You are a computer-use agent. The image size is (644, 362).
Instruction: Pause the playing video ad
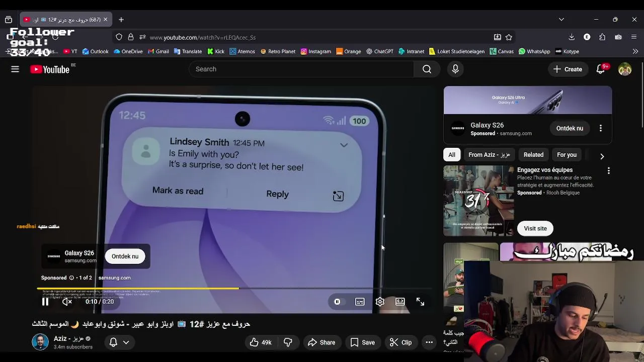coord(45,302)
